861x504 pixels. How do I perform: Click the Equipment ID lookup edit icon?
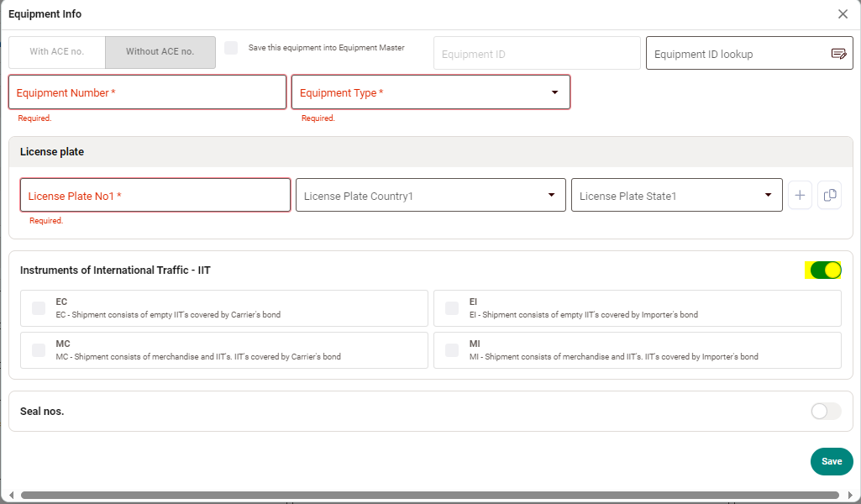click(x=837, y=54)
